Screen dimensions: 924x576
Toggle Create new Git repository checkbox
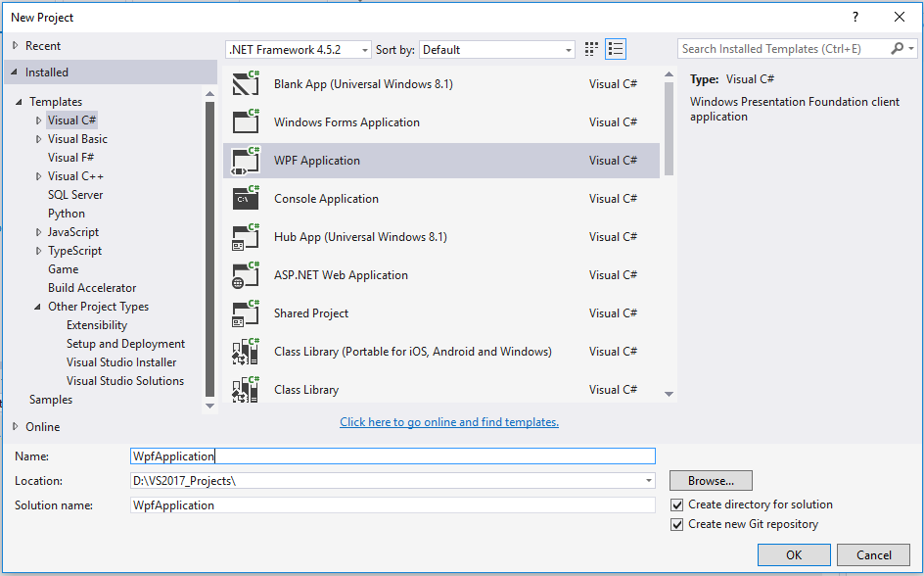tap(677, 524)
